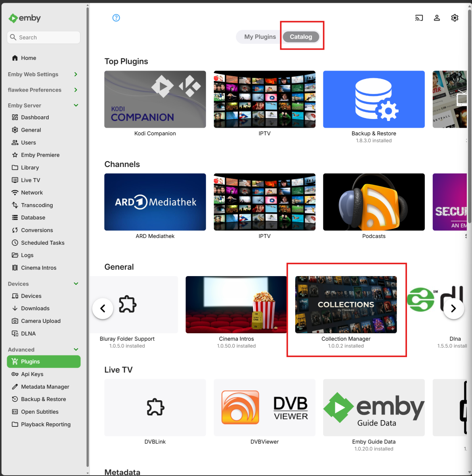This screenshot has height=476, width=472.
Task: Open Playback Reporting in the sidebar
Action: point(44,424)
